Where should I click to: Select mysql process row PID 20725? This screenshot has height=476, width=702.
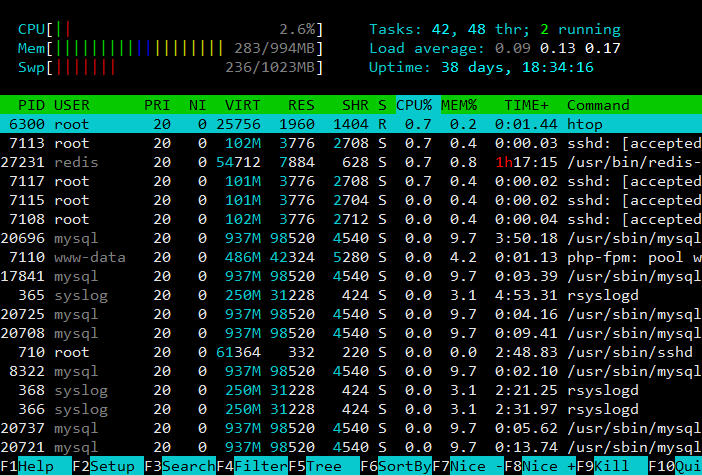[351, 314]
